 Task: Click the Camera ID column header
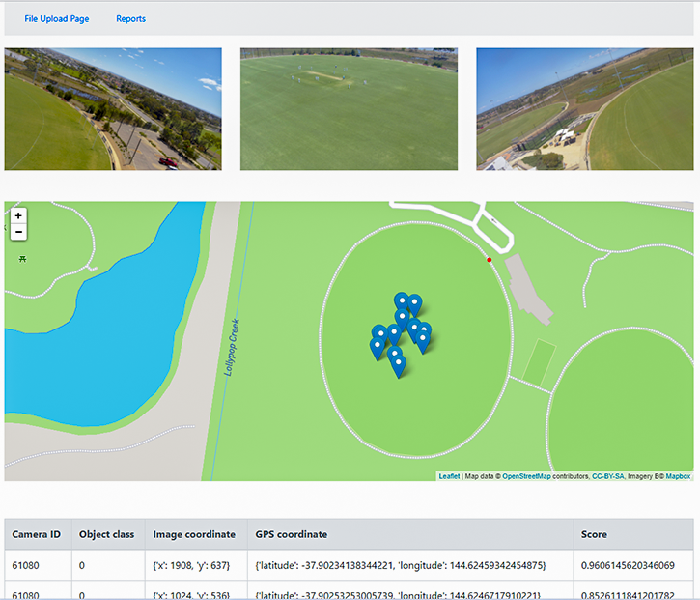tap(37, 534)
